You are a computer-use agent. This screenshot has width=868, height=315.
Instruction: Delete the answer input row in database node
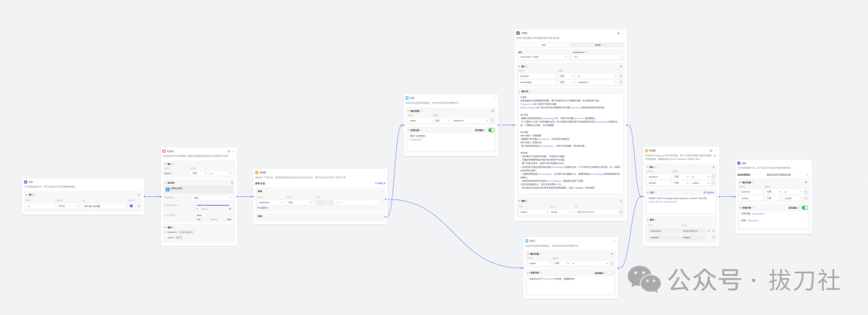coord(714,182)
